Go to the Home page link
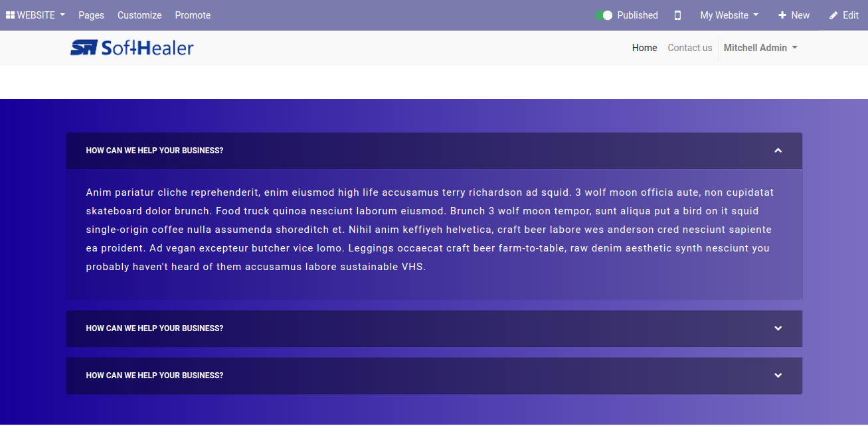The image size is (868, 426). pos(644,48)
